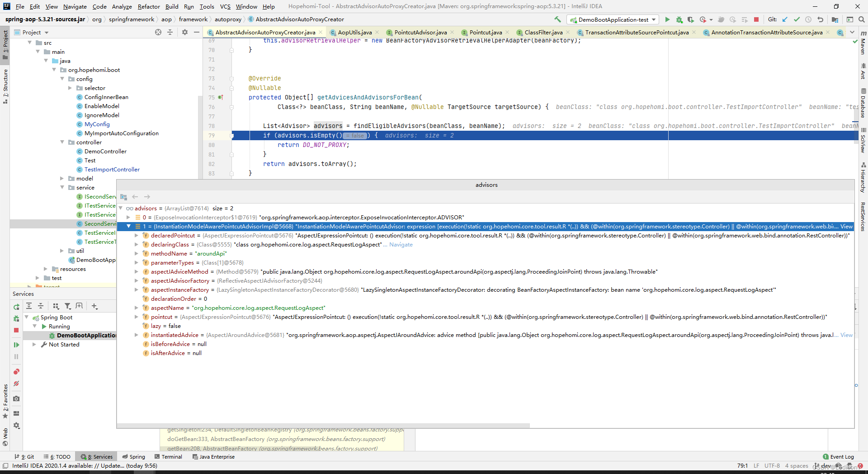Click the Git Commit green checkmark
Screen dimensions: 868x474
click(797, 19)
